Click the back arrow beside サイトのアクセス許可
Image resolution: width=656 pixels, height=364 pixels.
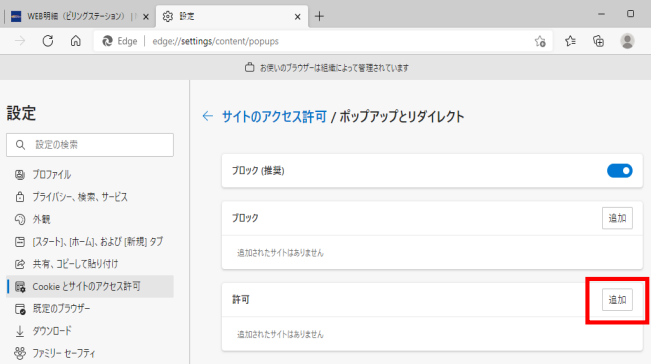[208, 116]
